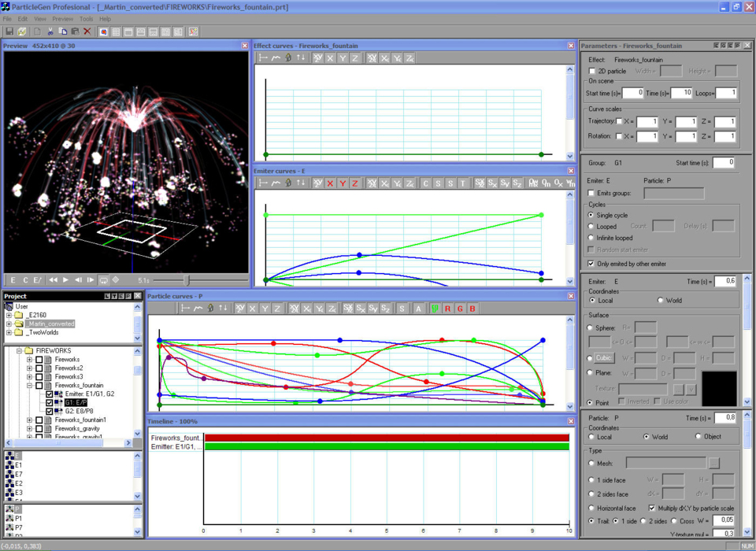Toggle the red R channel in Particle curves
Viewport: 756px width, 551px height.
pos(447,309)
